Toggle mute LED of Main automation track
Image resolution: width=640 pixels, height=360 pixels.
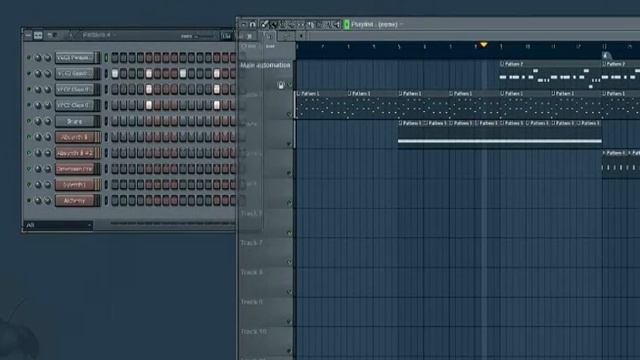pos(290,85)
